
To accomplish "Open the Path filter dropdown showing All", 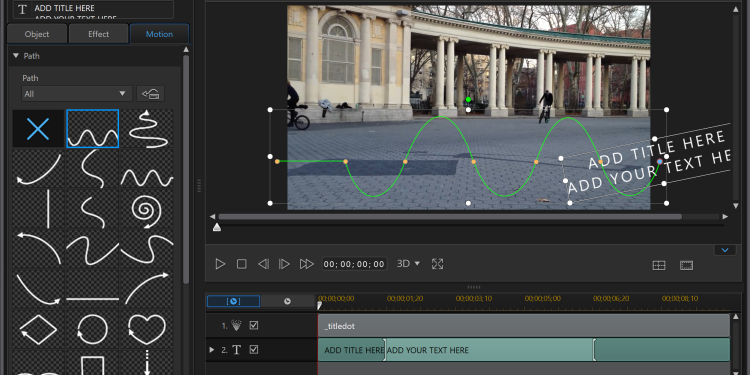I will (77, 94).
